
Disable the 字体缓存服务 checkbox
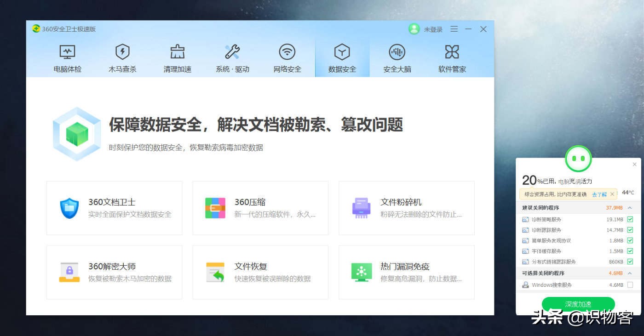[630, 251]
